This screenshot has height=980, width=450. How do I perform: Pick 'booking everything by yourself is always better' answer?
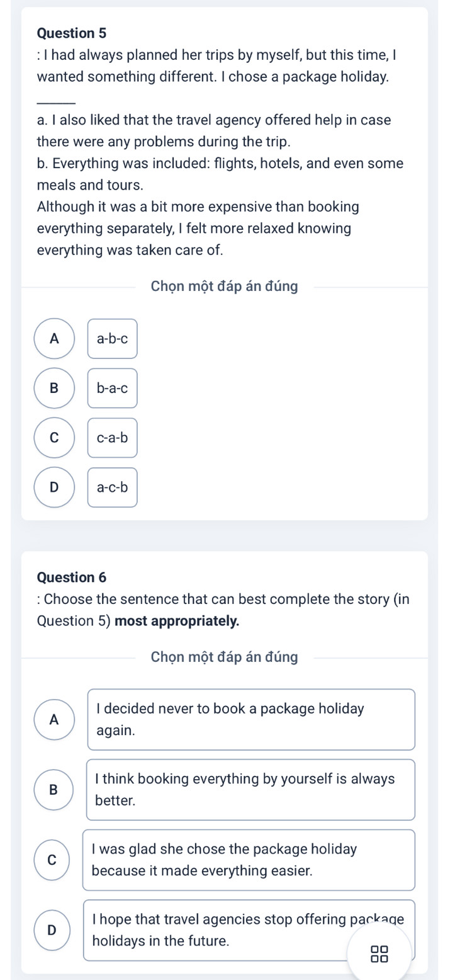[x=250, y=790]
